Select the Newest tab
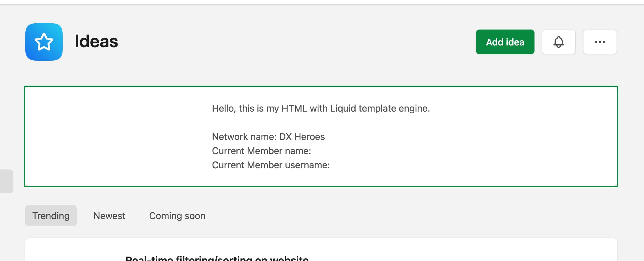644x261 pixels. pos(109,216)
